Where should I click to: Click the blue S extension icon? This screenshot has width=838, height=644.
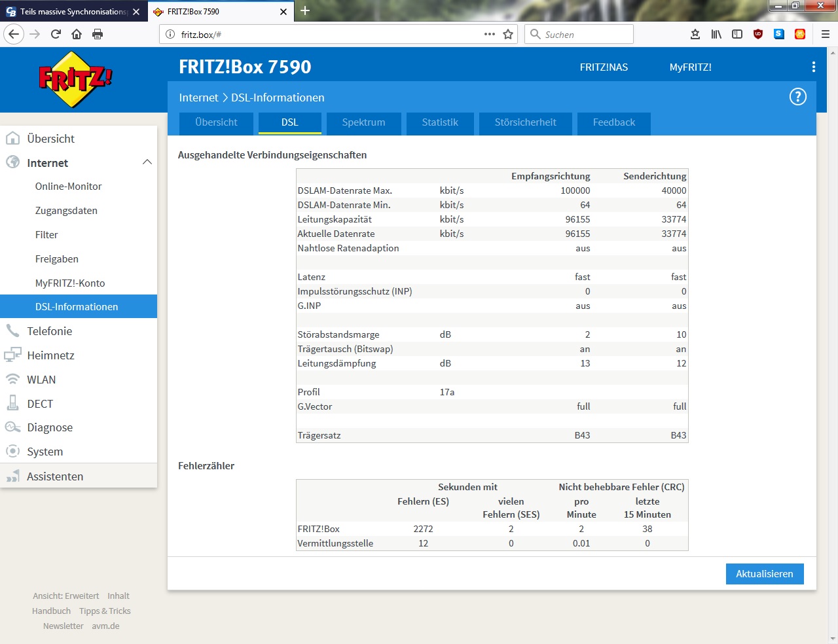click(x=779, y=34)
